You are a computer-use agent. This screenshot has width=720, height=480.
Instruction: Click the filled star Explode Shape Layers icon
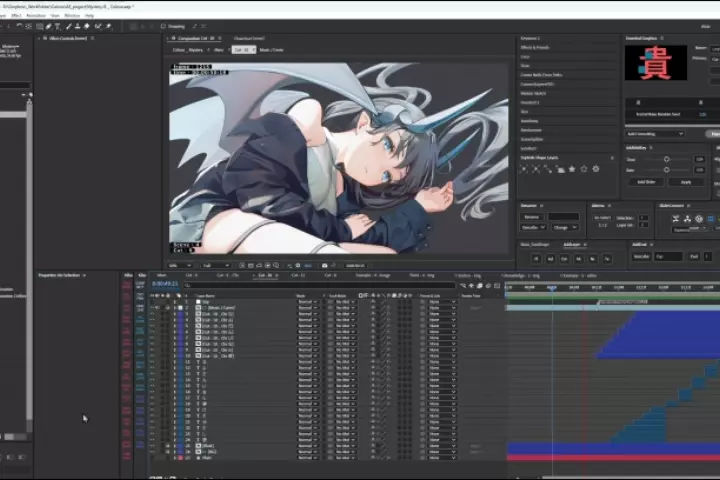[572, 169]
